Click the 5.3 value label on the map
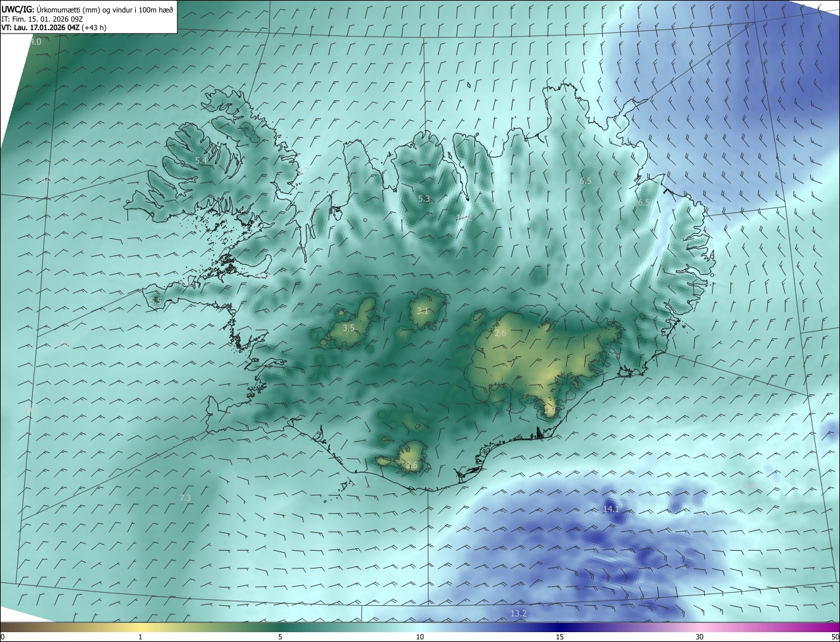The width and height of the screenshot is (840, 642). 424,198
